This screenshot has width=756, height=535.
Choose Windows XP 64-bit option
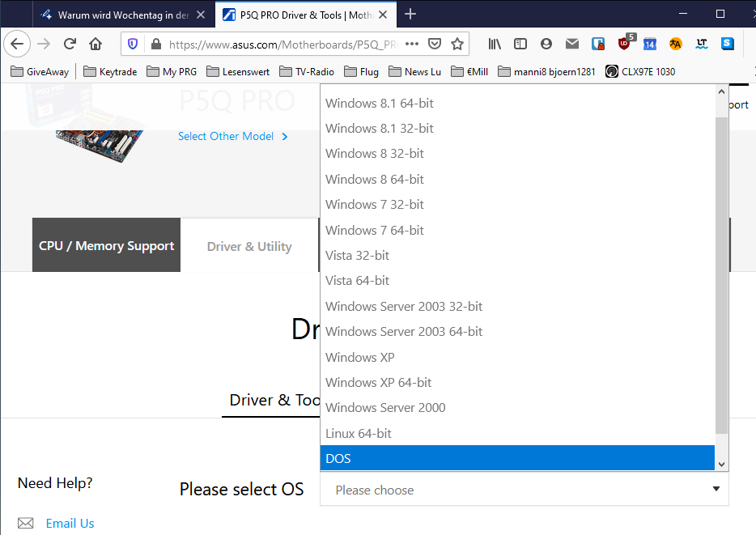click(517, 382)
